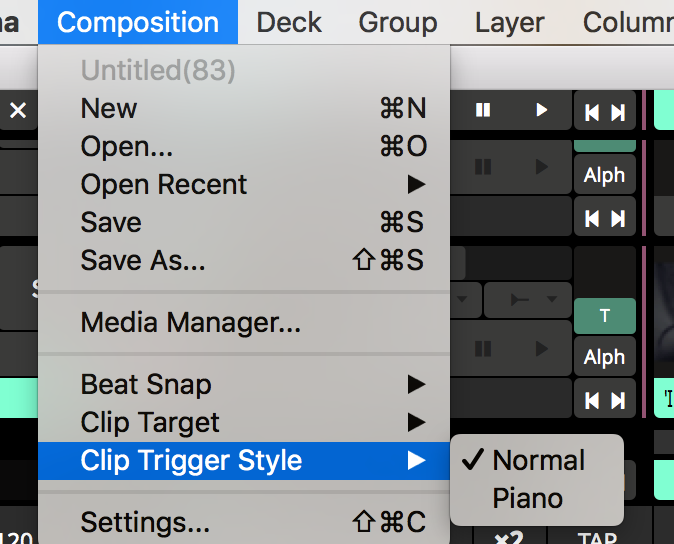Screen dimensions: 674x544
Task: Click the next-frame icon in the top transport row
Action: coord(618,112)
